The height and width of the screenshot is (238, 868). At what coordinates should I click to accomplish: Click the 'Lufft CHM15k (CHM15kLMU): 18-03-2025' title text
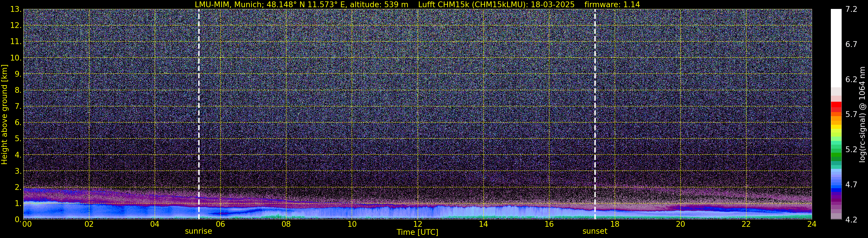pos(496,5)
